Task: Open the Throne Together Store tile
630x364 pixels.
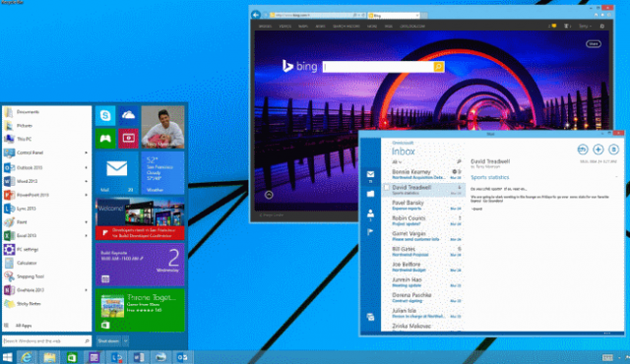Action: (140, 310)
